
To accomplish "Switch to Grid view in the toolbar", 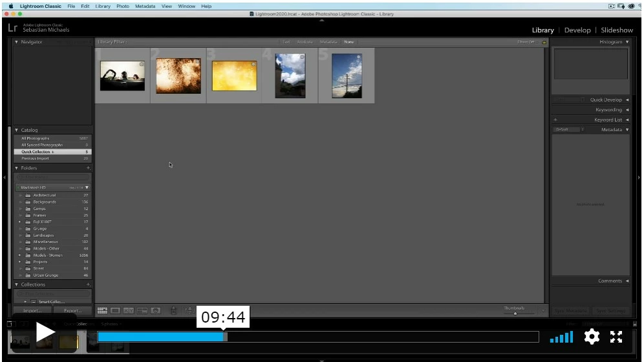I will pos(102,311).
